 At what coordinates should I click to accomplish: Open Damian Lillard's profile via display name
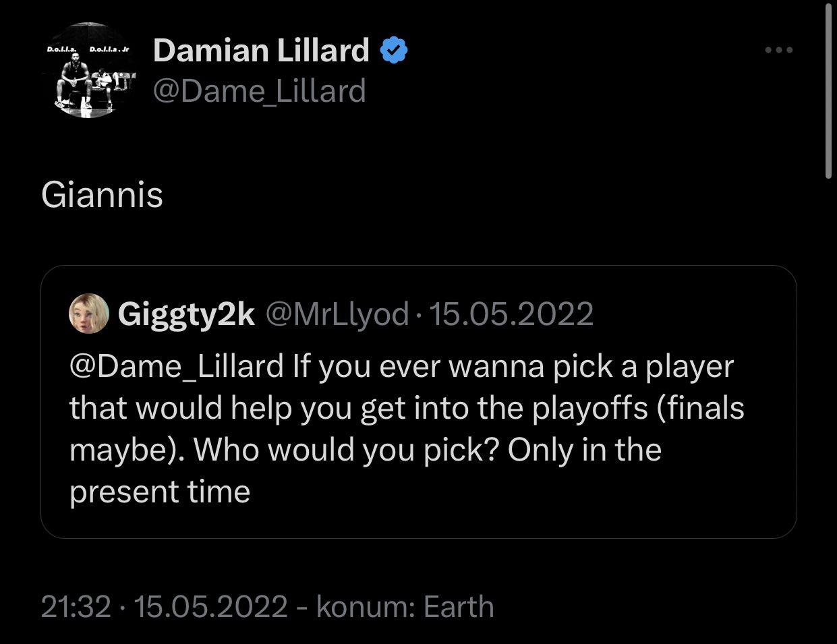[x=261, y=51]
